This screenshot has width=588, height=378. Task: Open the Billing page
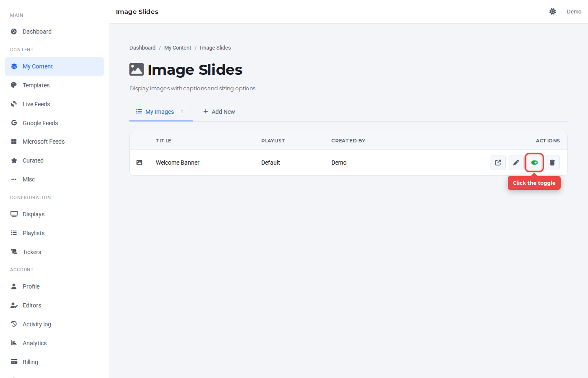54,362
